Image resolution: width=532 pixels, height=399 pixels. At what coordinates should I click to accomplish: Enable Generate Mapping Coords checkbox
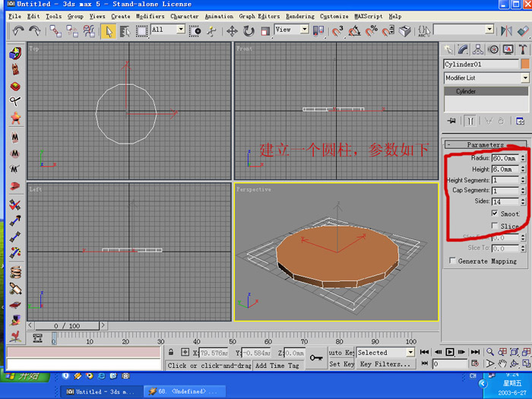point(452,261)
